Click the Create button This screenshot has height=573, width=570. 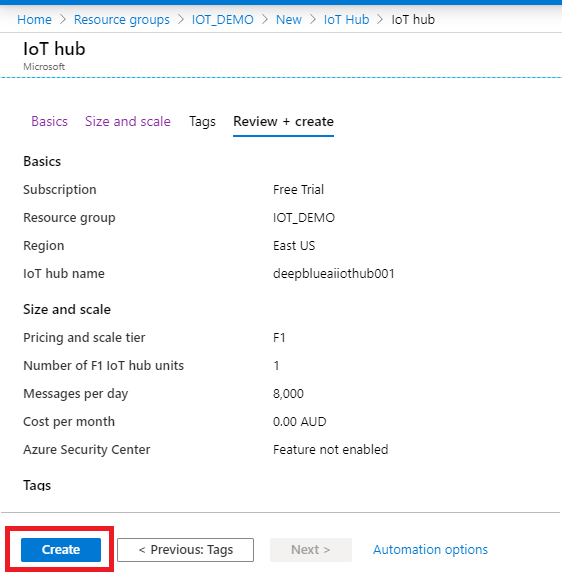point(61,549)
